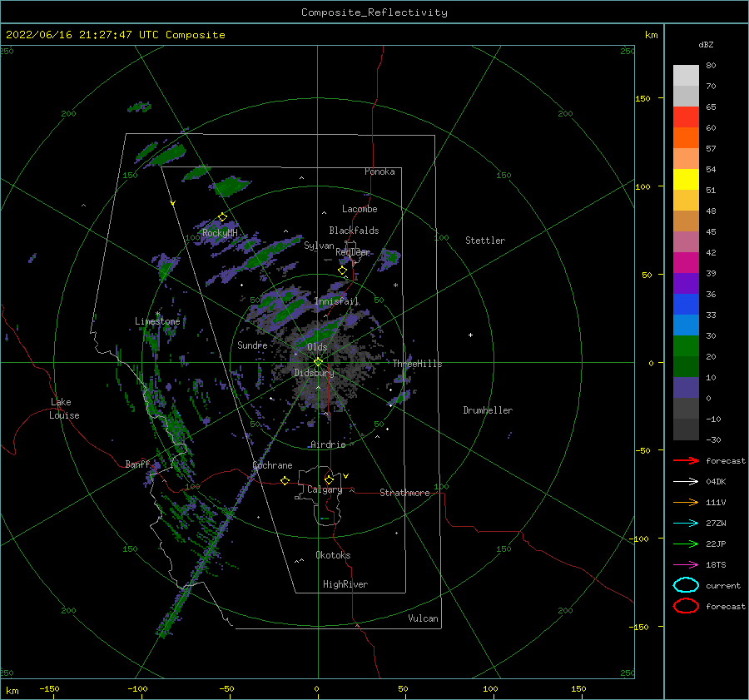Image resolution: width=749 pixels, height=700 pixels.
Task: Click the Lake Louise label
Action: pos(64,409)
